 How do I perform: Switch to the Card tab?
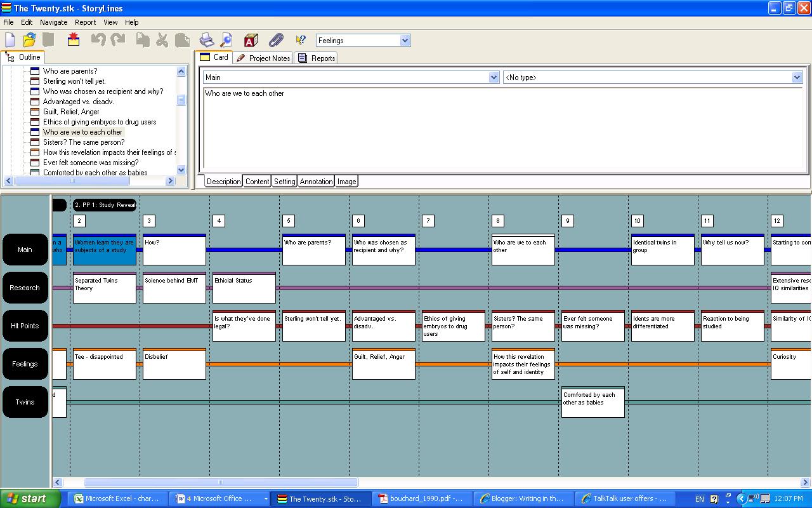click(214, 57)
